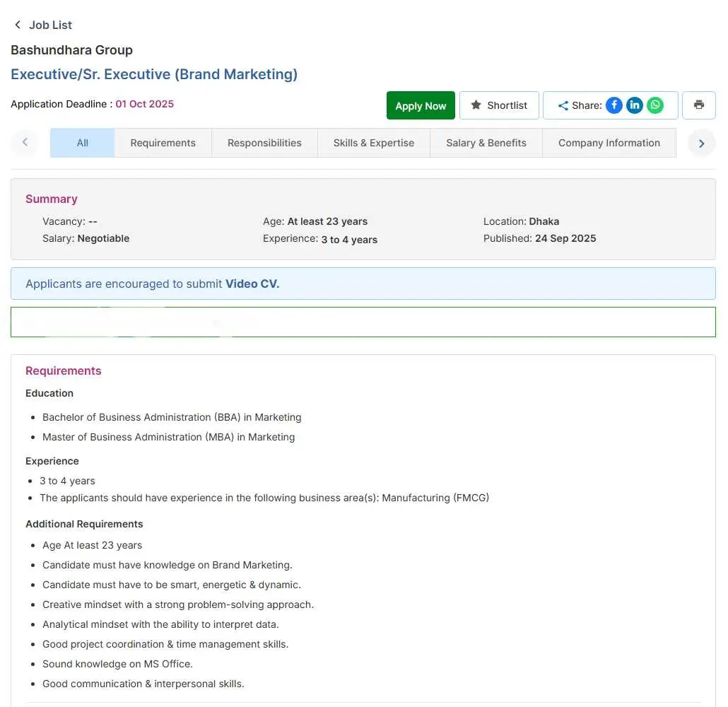This screenshot has width=728, height=707.
Task: Jump to Salary & Benefits tab
Action: pyautogui.click(x=486, y=143)
